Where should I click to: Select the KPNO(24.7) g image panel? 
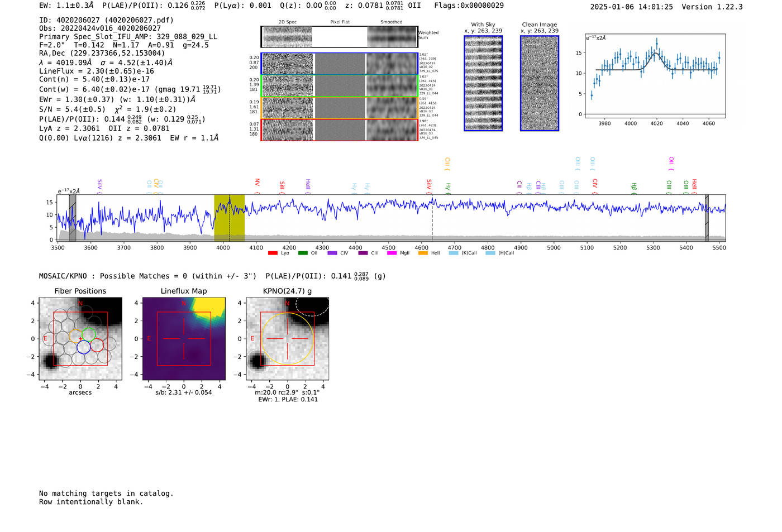pos(287,339)
